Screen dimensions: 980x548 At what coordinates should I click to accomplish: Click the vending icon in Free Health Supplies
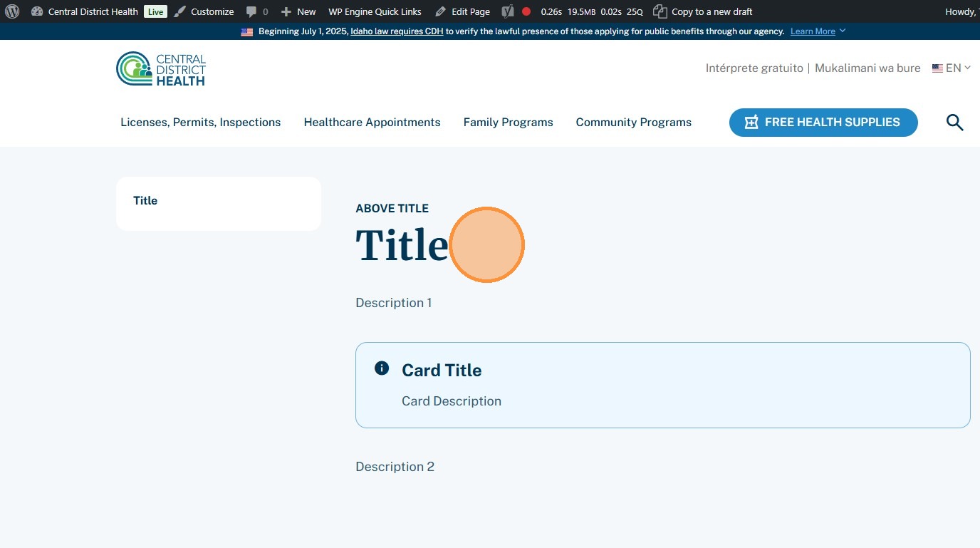click(751, 123)
